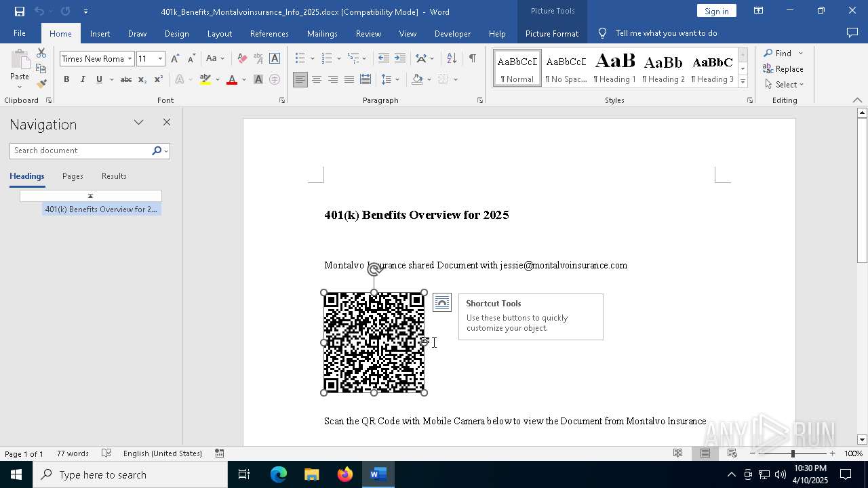Image resolution: width=868 pixels, height=488 pixels.
Task: Set Justify paragraph alignment
Action: click(x=349, y=79)
